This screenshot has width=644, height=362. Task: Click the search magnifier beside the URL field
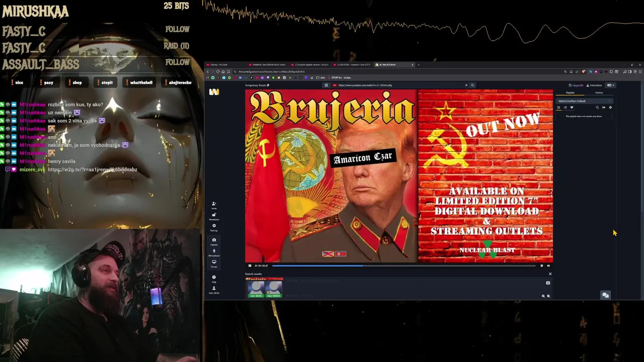pyautogui.click(x=472, y=85)
